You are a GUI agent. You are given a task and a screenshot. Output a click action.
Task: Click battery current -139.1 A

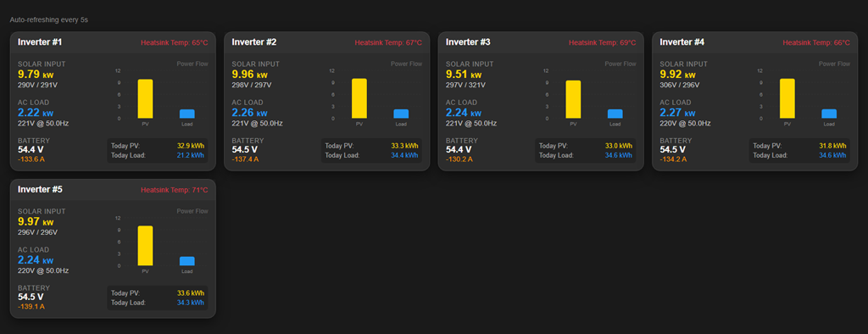click(x=31, y=307)
